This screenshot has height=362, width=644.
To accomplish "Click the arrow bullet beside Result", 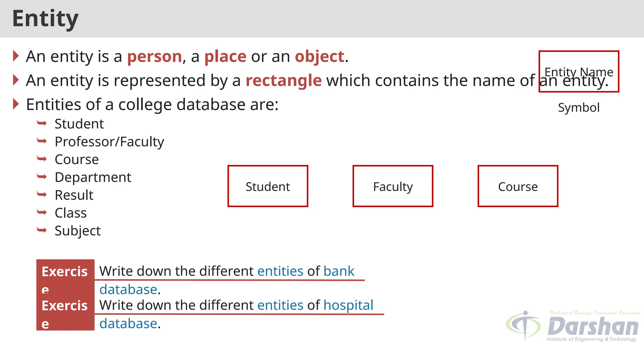I will 42,194.
